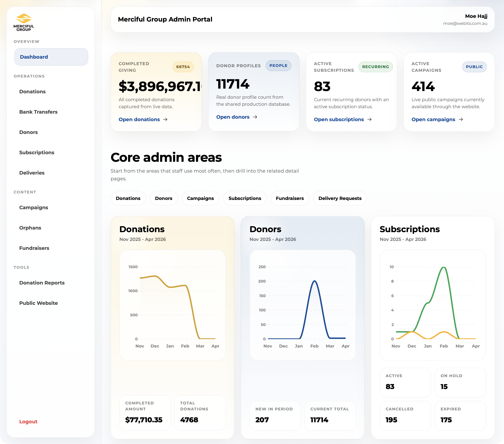Click Moe Hajj user name

tap(476, 16)
